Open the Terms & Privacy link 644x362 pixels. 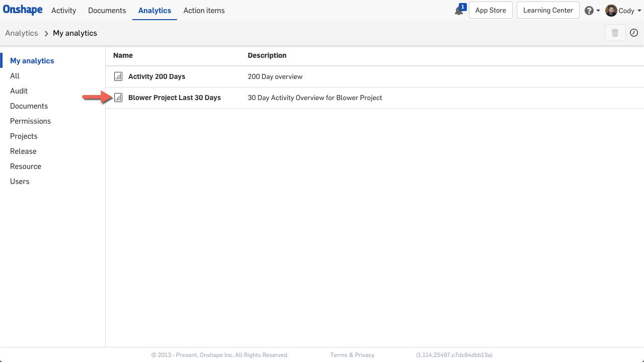(x=352, y=354)
